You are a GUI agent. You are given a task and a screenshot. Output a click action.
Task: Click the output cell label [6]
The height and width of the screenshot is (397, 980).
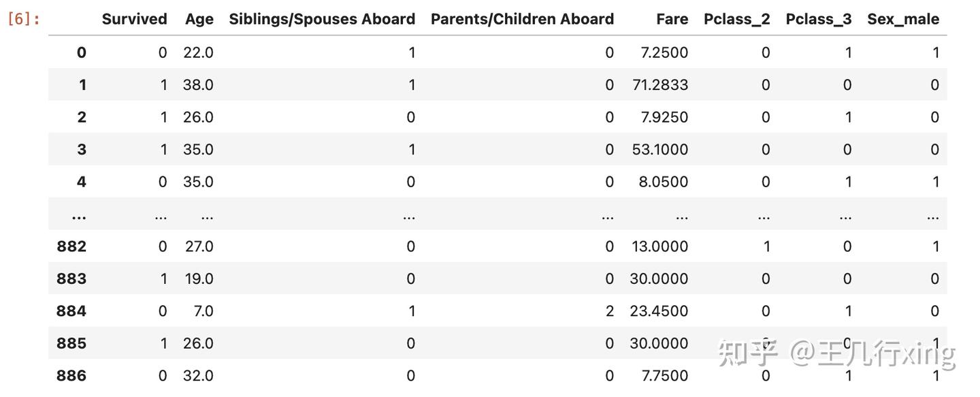pyautogui.click(x=24, y=19)
